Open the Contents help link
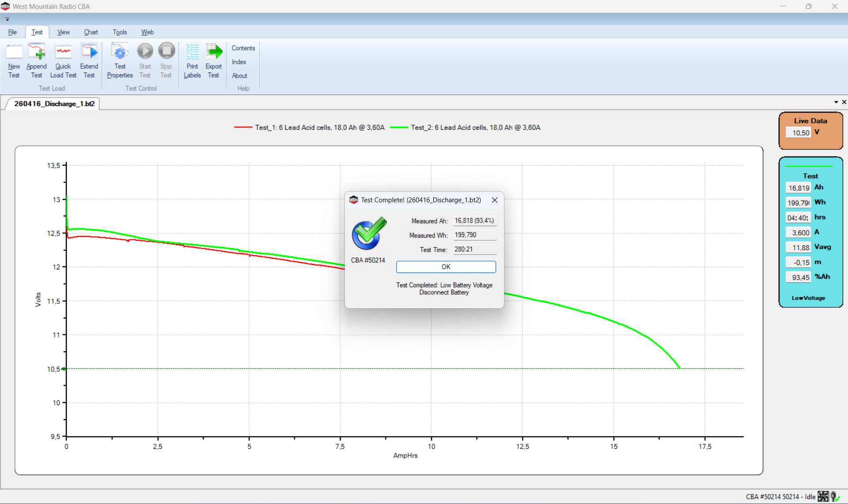 (x=243, y=48)
